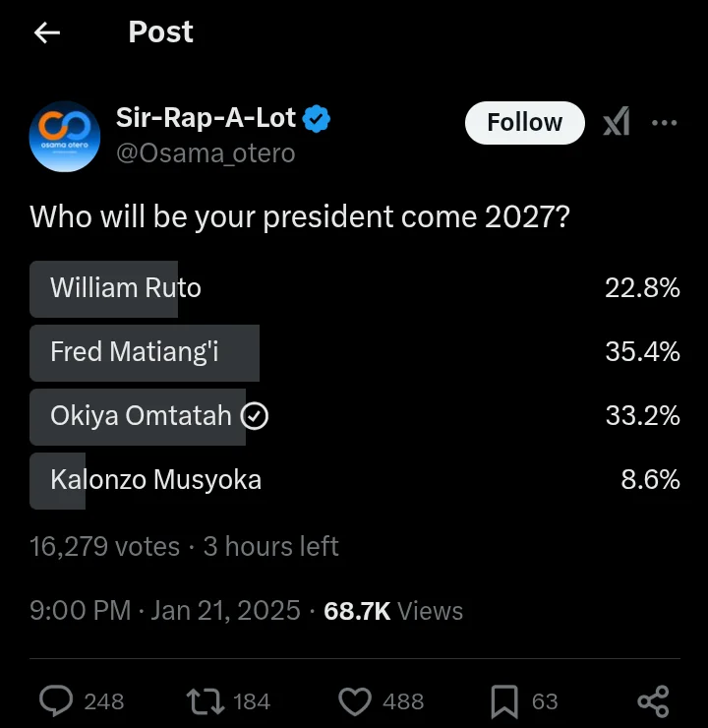Like the post with heart icon
The image size is (708, 728).
point(355,701)
